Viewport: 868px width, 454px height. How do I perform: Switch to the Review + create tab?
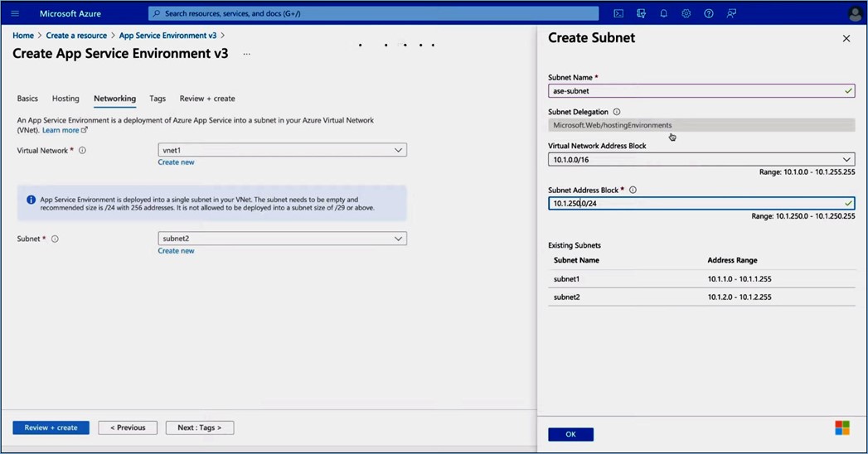207,99
